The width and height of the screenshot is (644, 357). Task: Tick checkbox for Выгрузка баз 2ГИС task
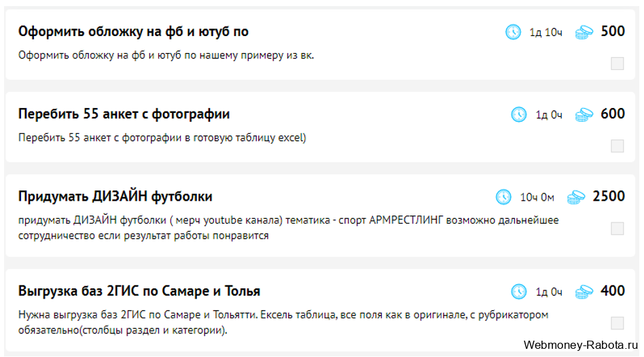[x=618, y=323]
